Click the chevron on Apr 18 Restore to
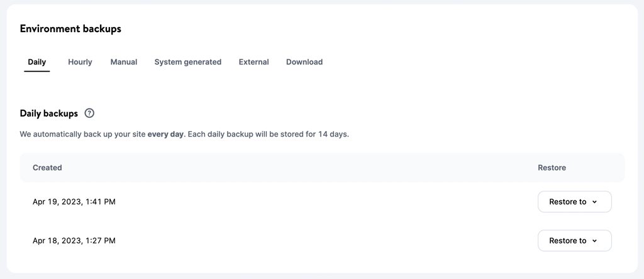This screenshot has height=279, width=644. (x=594, y=241)
